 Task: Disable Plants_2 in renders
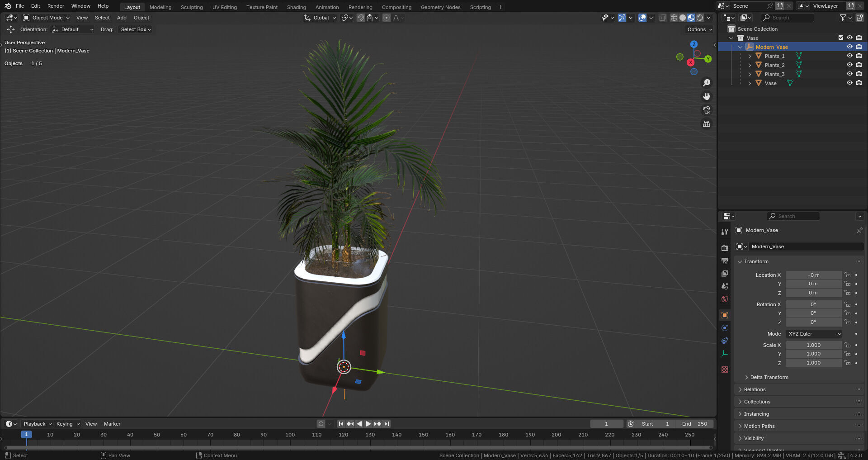click(859, 65)
